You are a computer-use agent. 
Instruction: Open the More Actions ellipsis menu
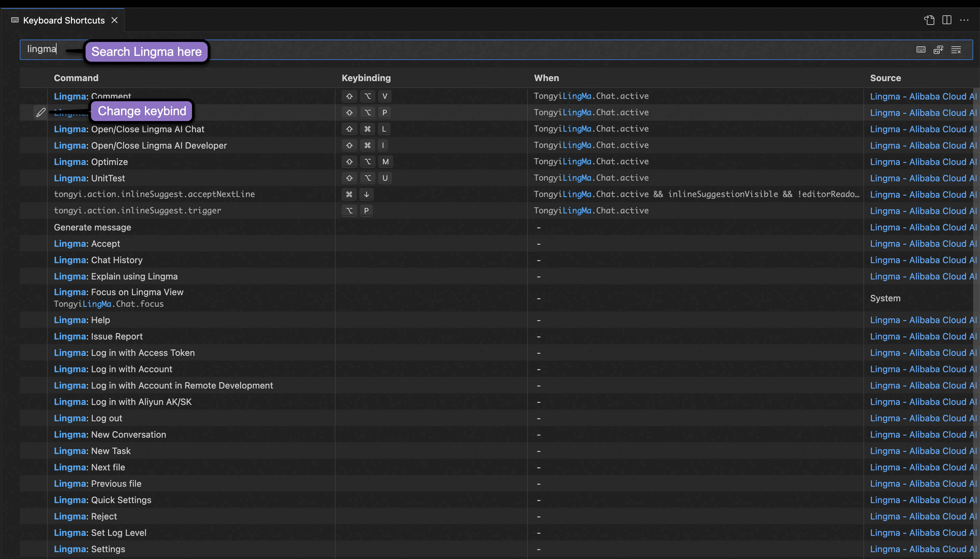[x=964, y=20]
